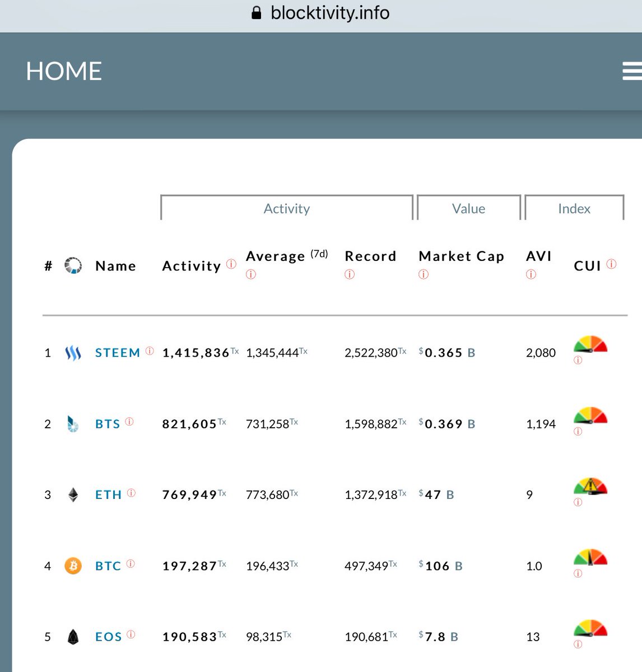Screen dimensions: 642x672
Task: Open the ETH link
Action: pos(109,495)
